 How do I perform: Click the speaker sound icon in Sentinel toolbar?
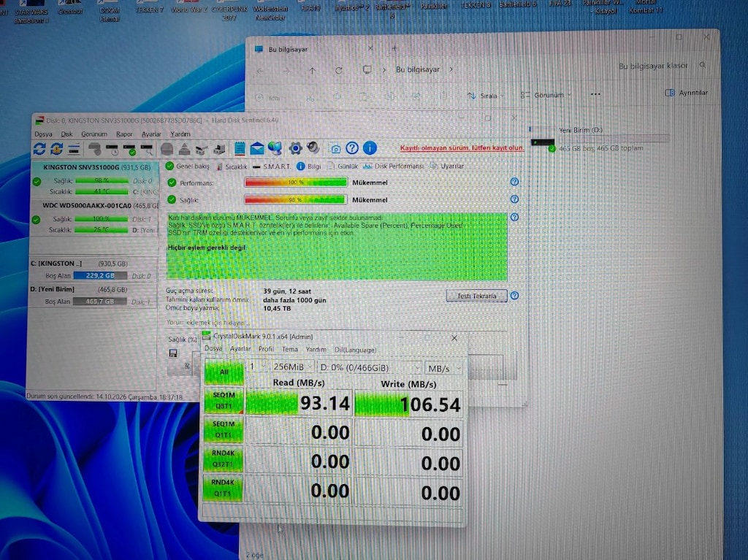pyautogui.click(x=313, y=148)
